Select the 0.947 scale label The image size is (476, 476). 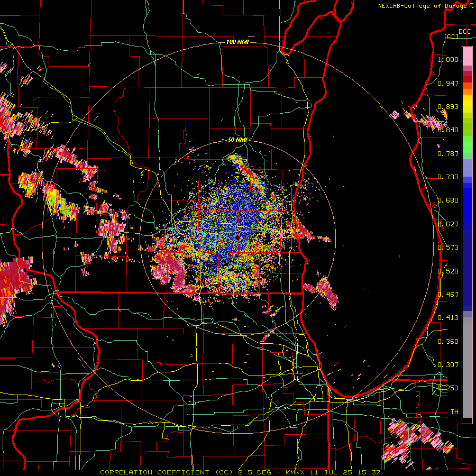(x=448, y=83)
